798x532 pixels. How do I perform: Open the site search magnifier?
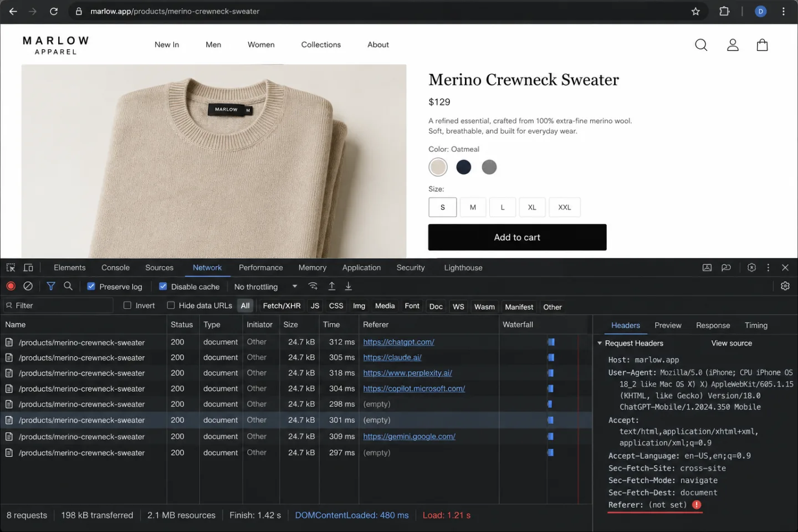click(x=701, y=45)
